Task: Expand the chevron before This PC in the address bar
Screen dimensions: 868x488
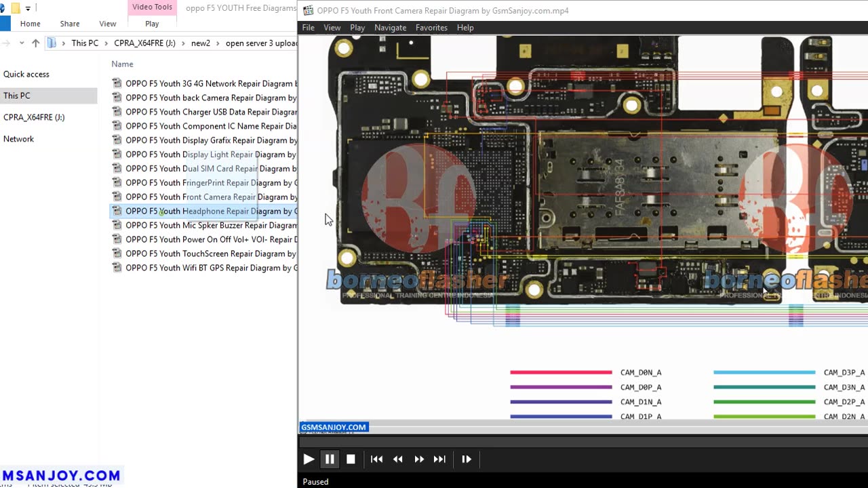Action: 64,43
